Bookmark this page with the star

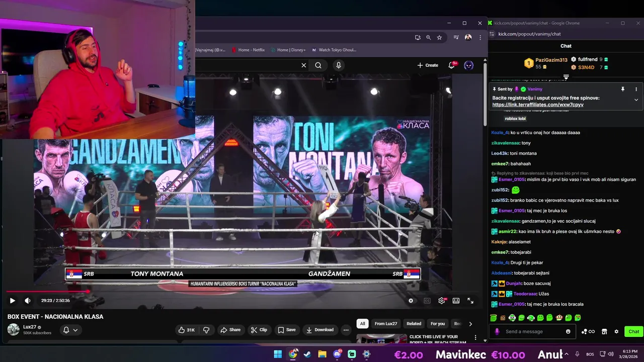[439, 37]
